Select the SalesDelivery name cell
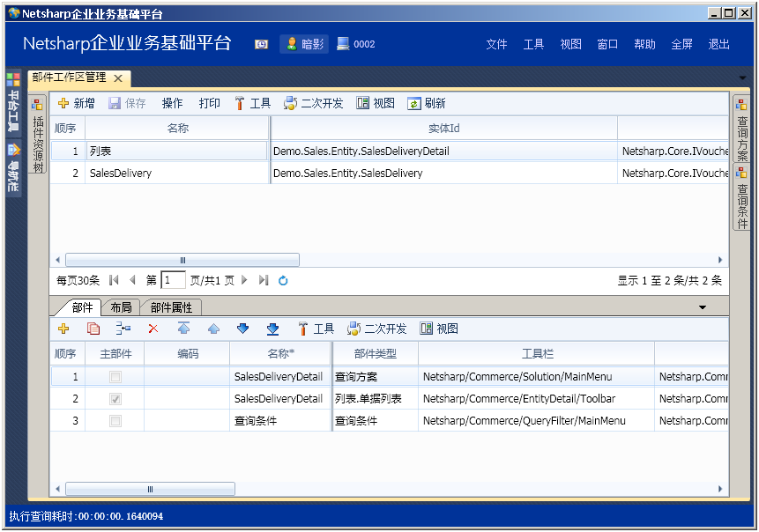Image resolution: width=759 pixels, height=532 pixels. click(x=177, y=174)
